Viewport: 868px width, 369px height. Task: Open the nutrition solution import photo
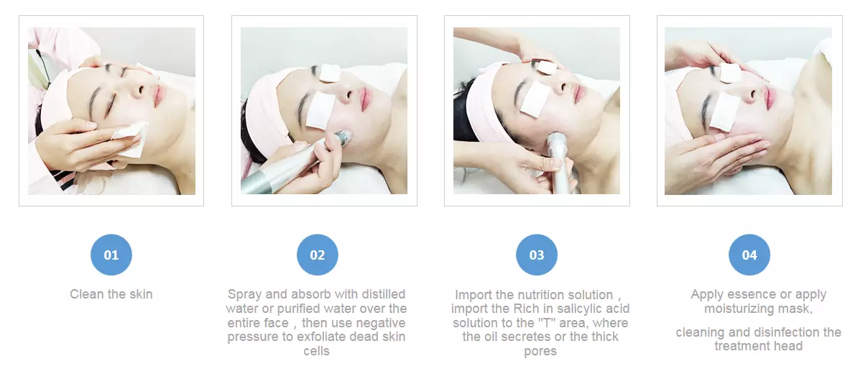click(x=537, y=111)
